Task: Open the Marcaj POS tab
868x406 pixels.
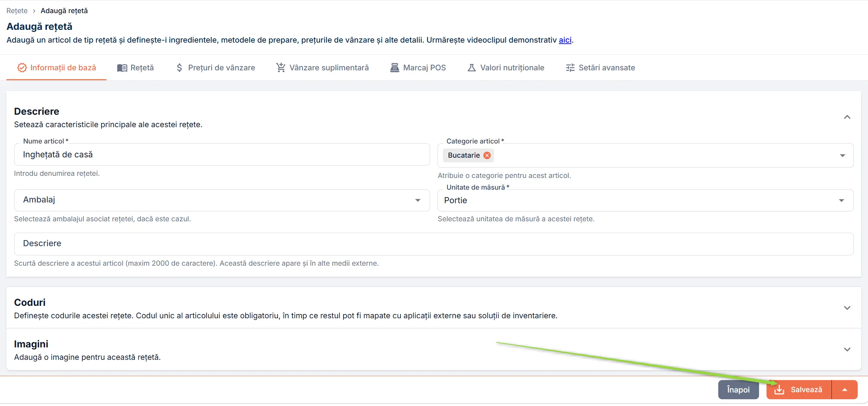Action: tap(418, 67)
